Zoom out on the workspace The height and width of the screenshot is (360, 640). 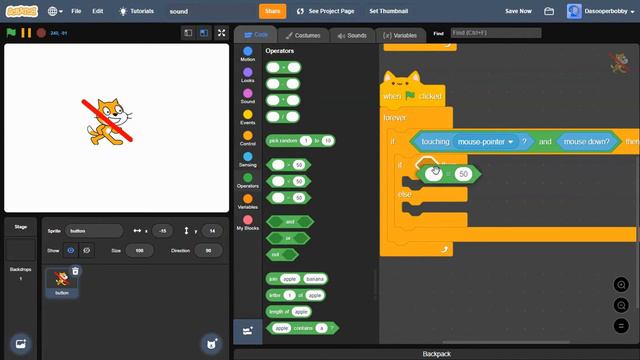621,305
